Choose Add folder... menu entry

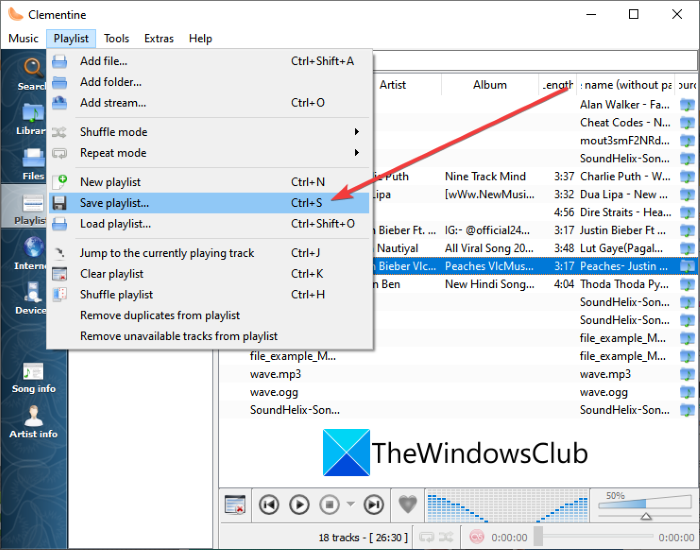209,82
